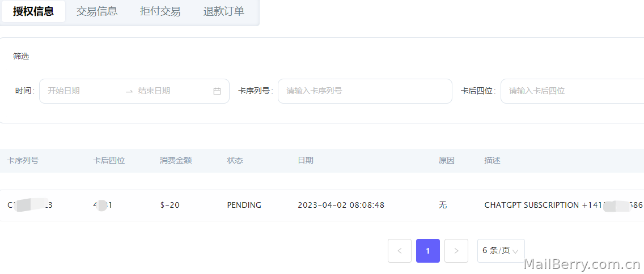Go to previous page arrow
644x274 pixels.
[x=400, y=251]
